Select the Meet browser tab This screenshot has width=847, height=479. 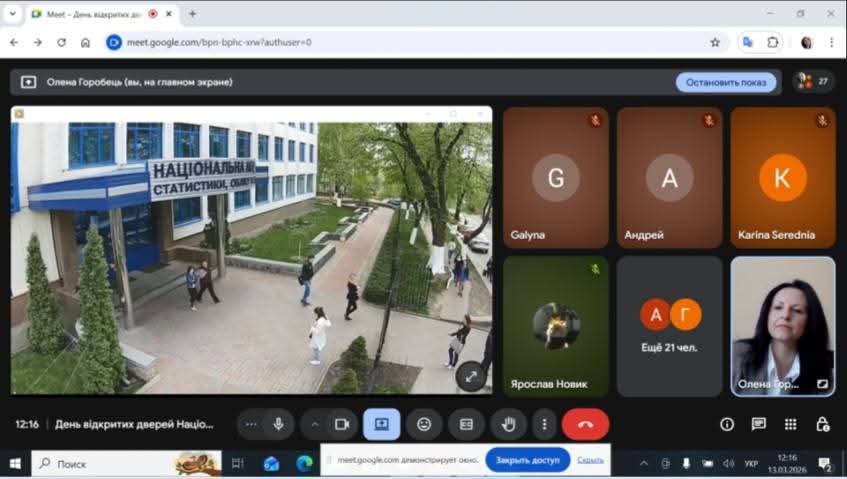pyautogui.click(x=88, y=14)
